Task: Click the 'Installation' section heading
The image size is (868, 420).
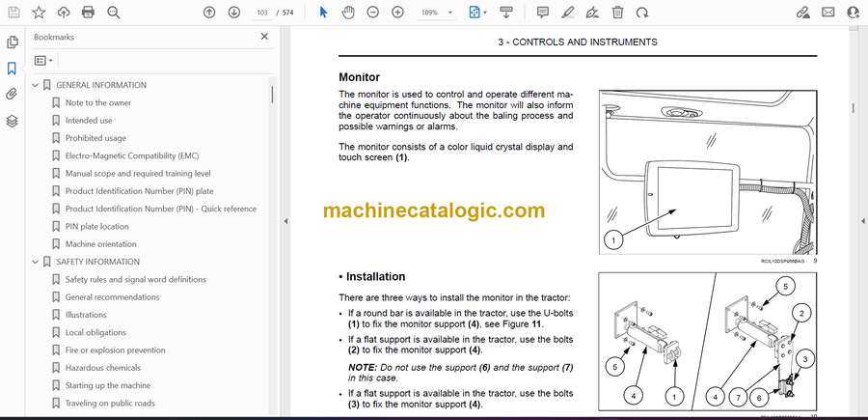Action: click(x=375, y=276)
